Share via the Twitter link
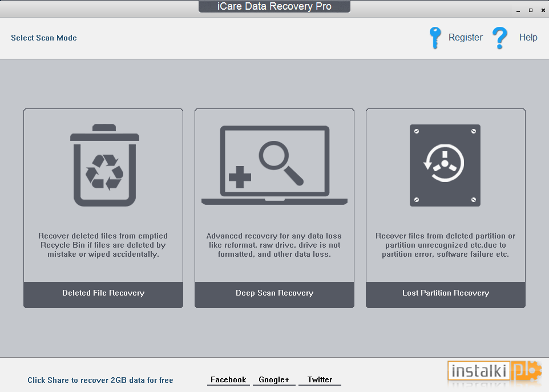The image size is (549, 392). tap(320, 380)
